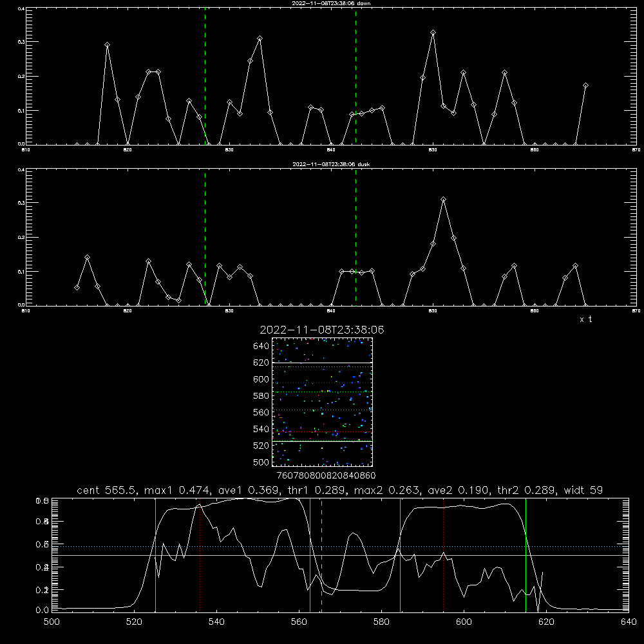644x644 pixels.
Task: Click the '520' y-axis label beside the scatter image
Action: point(261,446)
